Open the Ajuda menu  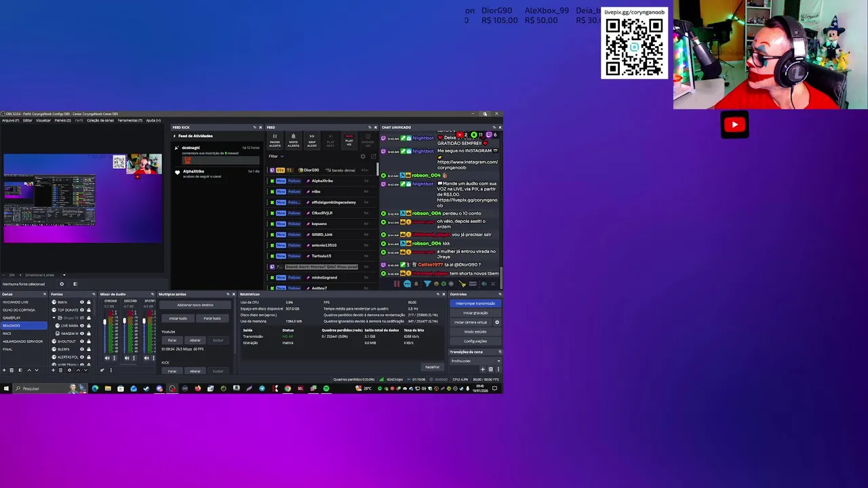click(153, 121)
